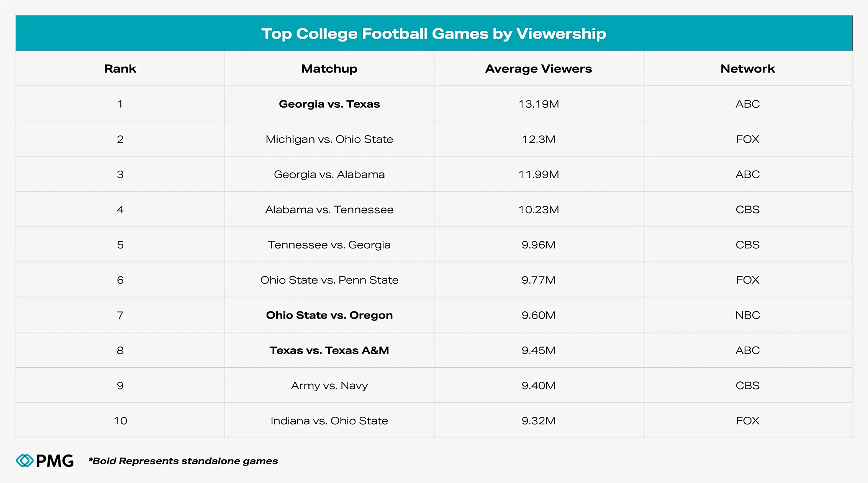Select the Michigan vs. Ohio State cell
The height and width of the screenshot is (483, 868).
pos(329,139)
